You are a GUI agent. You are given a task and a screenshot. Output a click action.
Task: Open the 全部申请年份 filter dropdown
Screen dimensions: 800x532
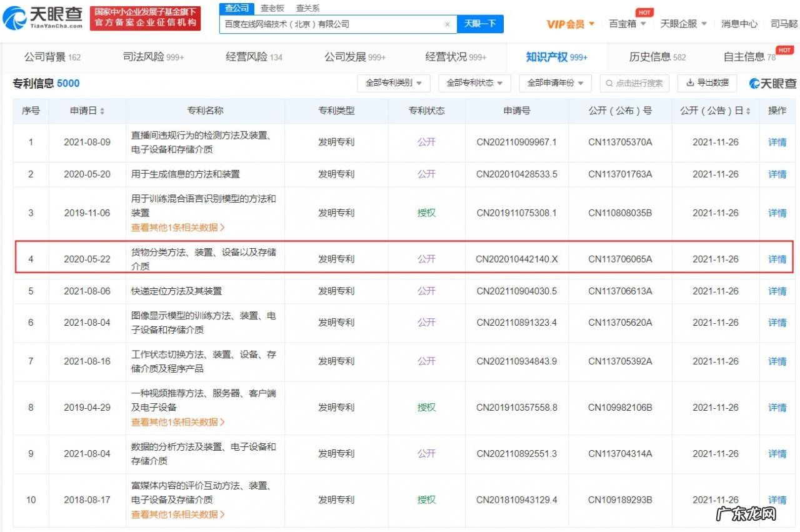coord(554,83)
